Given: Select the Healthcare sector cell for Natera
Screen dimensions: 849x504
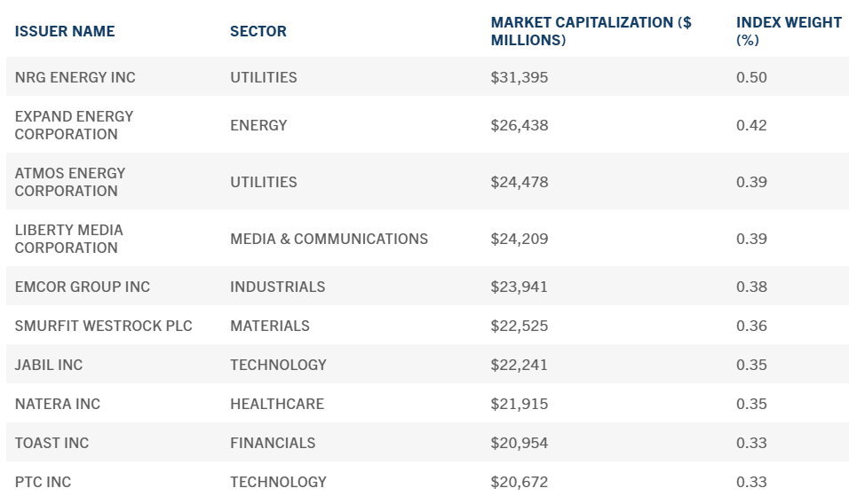Looking at the screenshot, I should 277,404.
